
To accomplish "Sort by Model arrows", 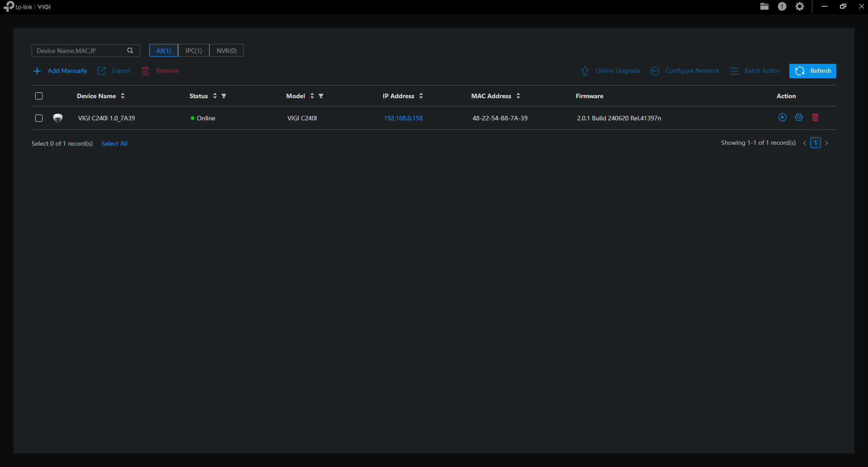I will coord(312,96).
